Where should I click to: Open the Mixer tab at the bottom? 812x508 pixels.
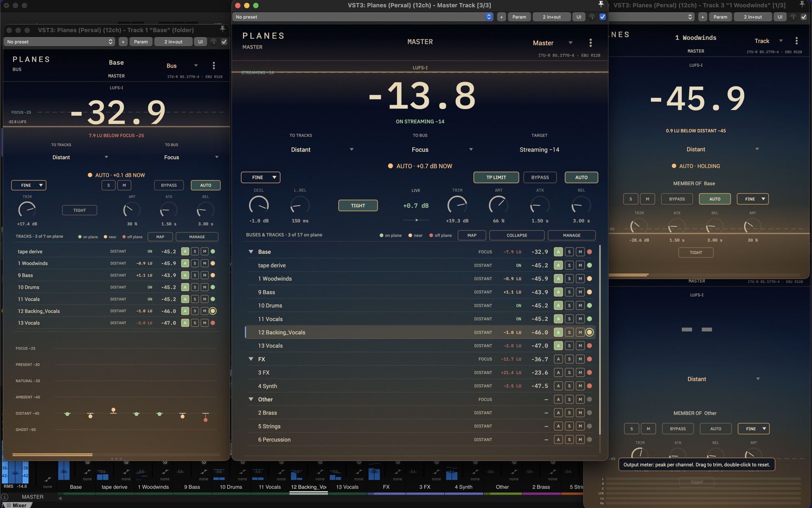(19, 505)
